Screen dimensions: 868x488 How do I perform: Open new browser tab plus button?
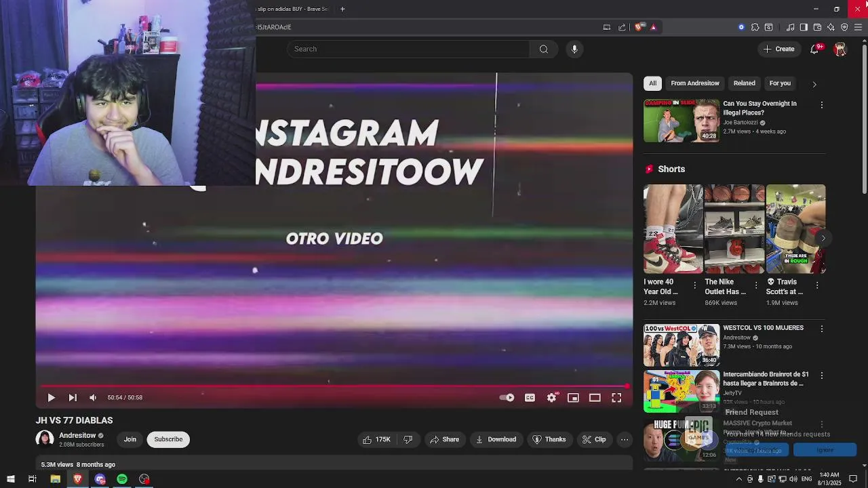coord(342,9)
